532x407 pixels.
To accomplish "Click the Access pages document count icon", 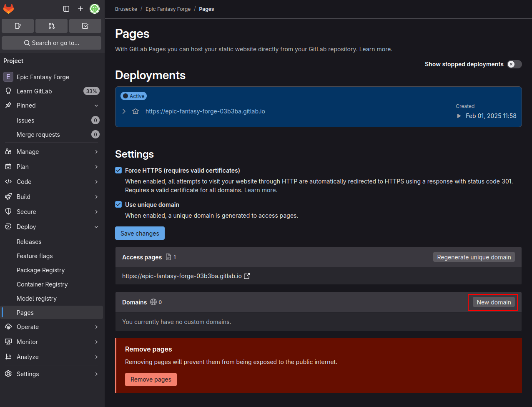I will tap(168, 257).
